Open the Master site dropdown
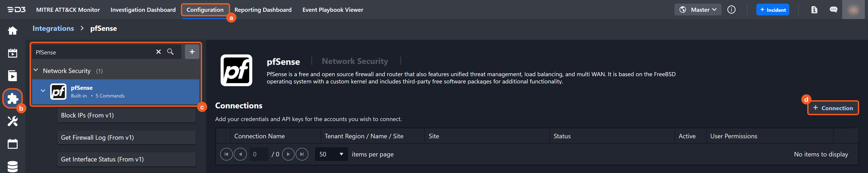The width and height of the screenshot is (868, 173). click(x=698, y=10)
